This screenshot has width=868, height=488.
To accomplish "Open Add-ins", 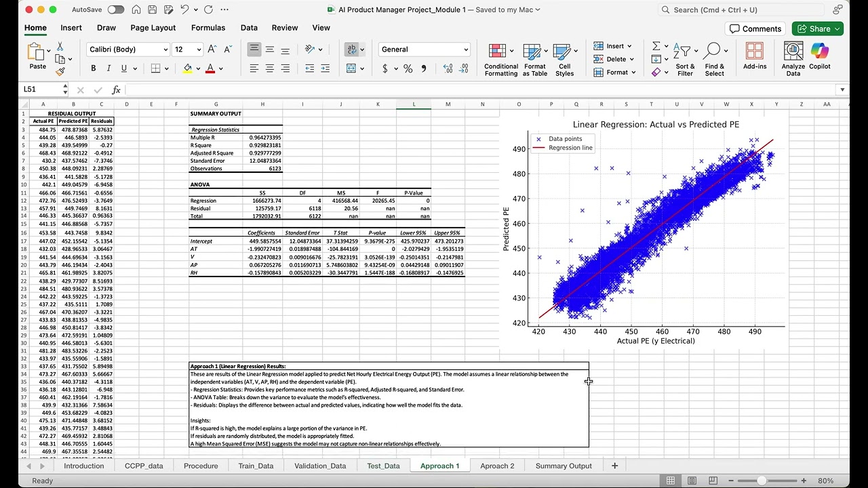I will pos(755,56).
